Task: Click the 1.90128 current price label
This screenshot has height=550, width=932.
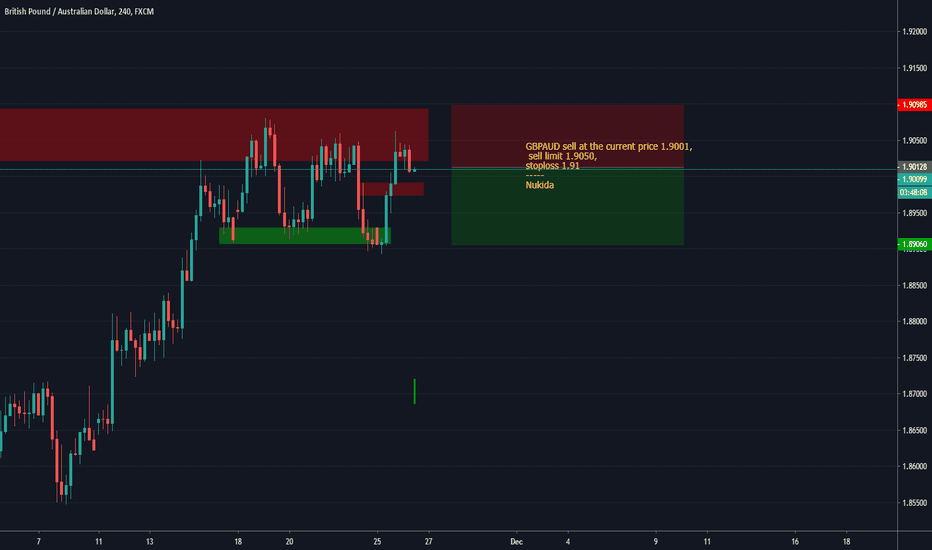Action: point(914,167)
